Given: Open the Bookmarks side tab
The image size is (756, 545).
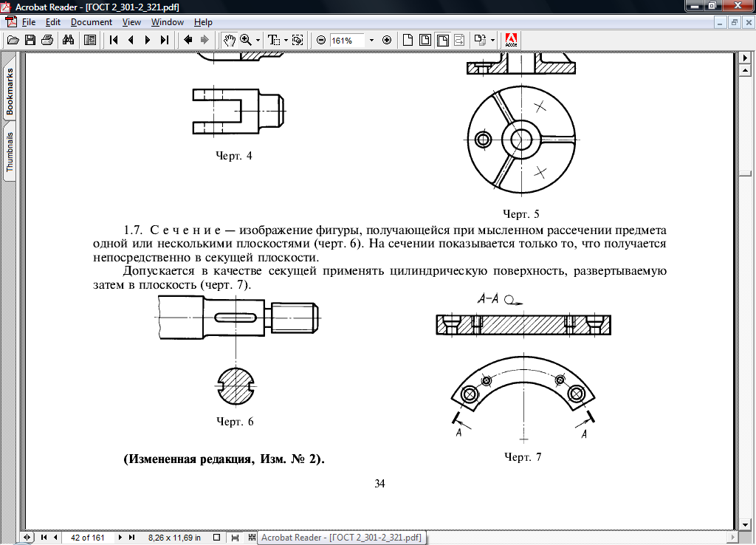Looking at the screenshot, I should [10, 92].
